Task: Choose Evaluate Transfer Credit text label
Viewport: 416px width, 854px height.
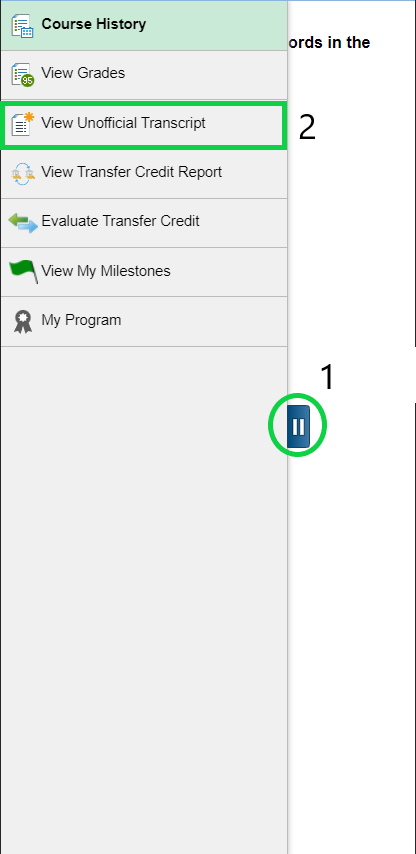Action: click(x=120, y=221)
